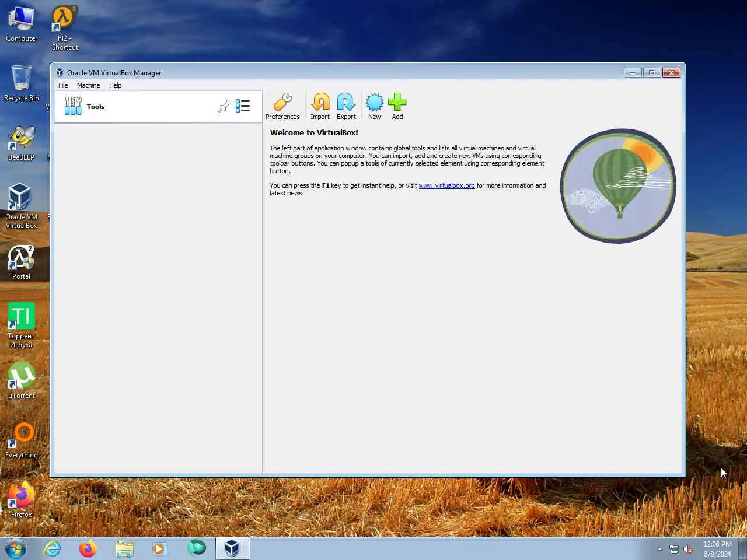Select the µTorrent desktop icon
Screen dimensions: 747x560
[x=22, y=380]
